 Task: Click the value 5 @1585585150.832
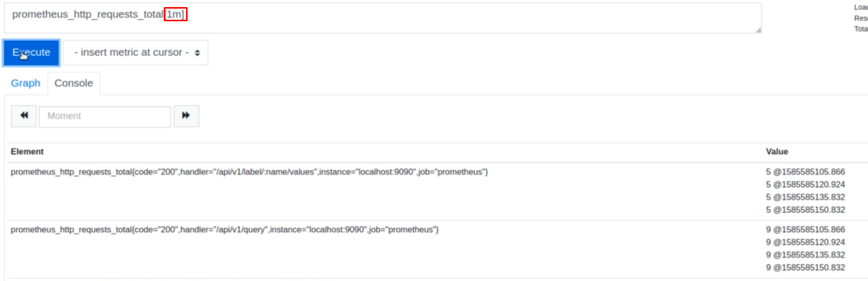tap(805, 210)
